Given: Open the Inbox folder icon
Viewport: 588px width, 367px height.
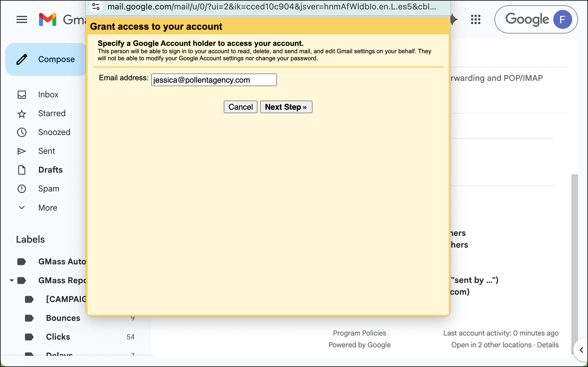Looking at the screenshot, I should coord(22,95).
